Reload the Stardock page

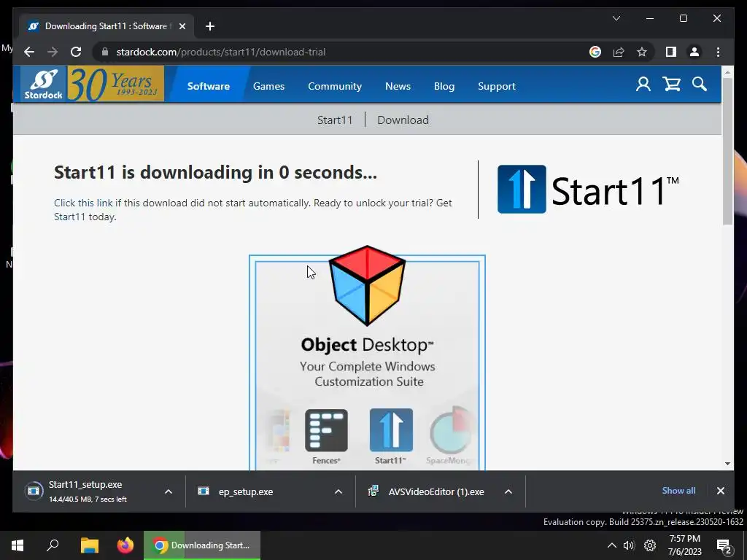tap(76, 52)
